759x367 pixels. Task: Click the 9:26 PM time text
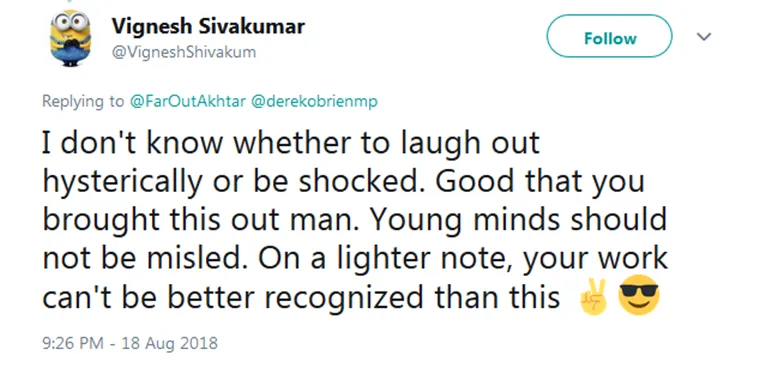tap(73, 343)
